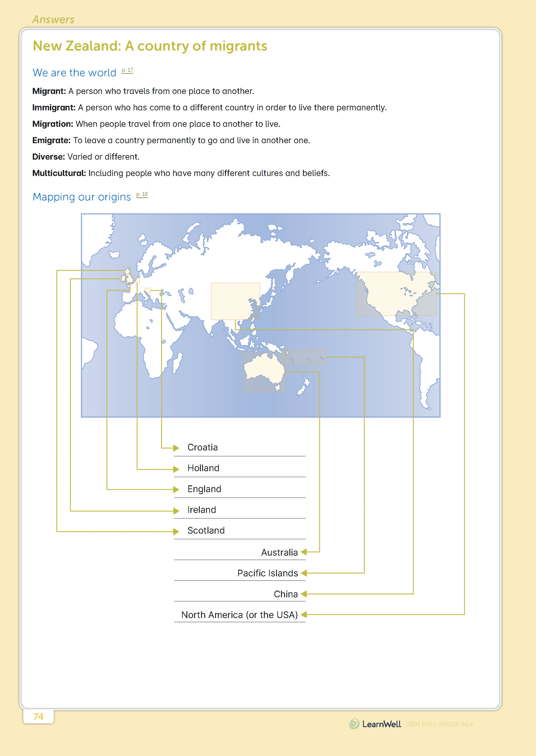Click the highlighted USA region on map

[396, 294]
